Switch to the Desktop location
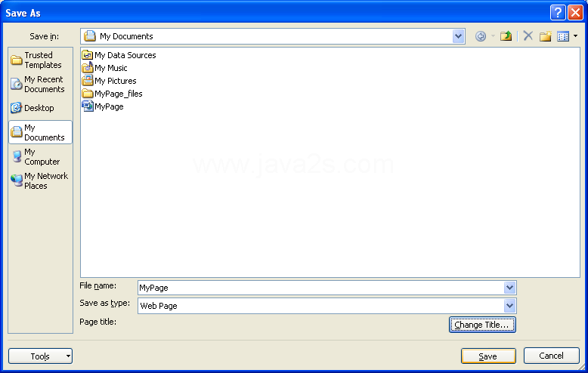588x373 pixels. [40, 108]
